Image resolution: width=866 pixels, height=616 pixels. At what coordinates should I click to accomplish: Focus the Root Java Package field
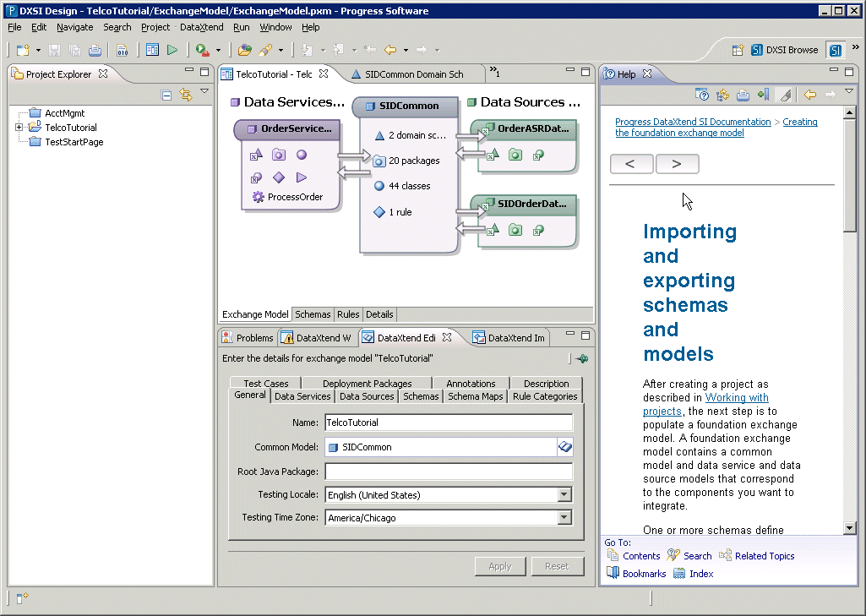pos(449,472)
